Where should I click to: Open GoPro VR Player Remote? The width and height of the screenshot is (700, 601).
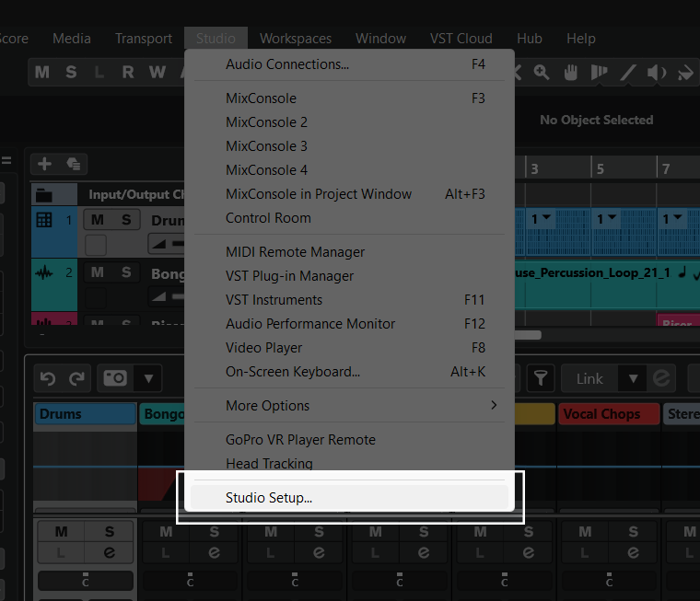click(x=349, y=440)
